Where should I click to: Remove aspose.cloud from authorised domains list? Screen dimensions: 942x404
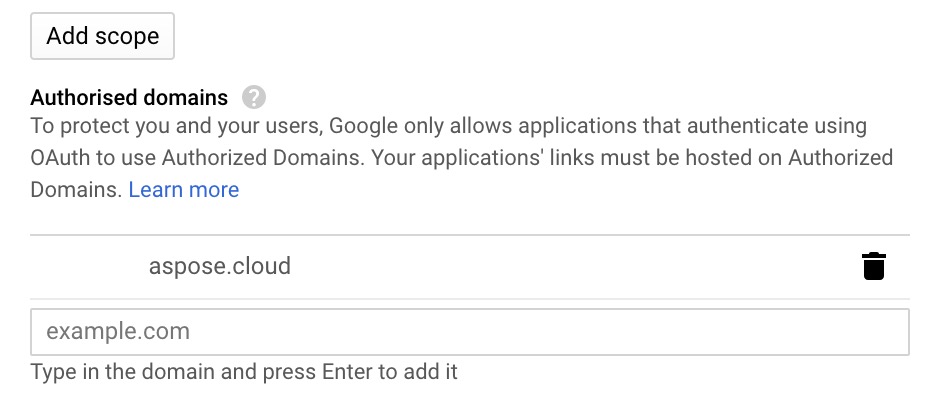[874, 266]
